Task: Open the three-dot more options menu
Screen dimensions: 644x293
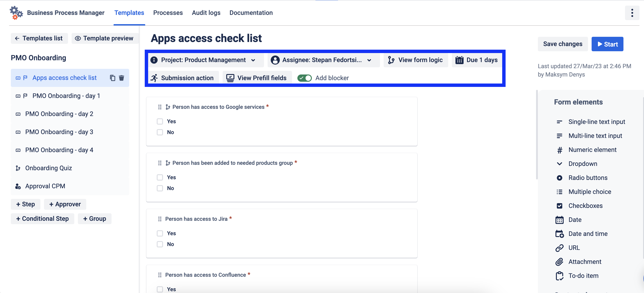Action: point(632,13)
